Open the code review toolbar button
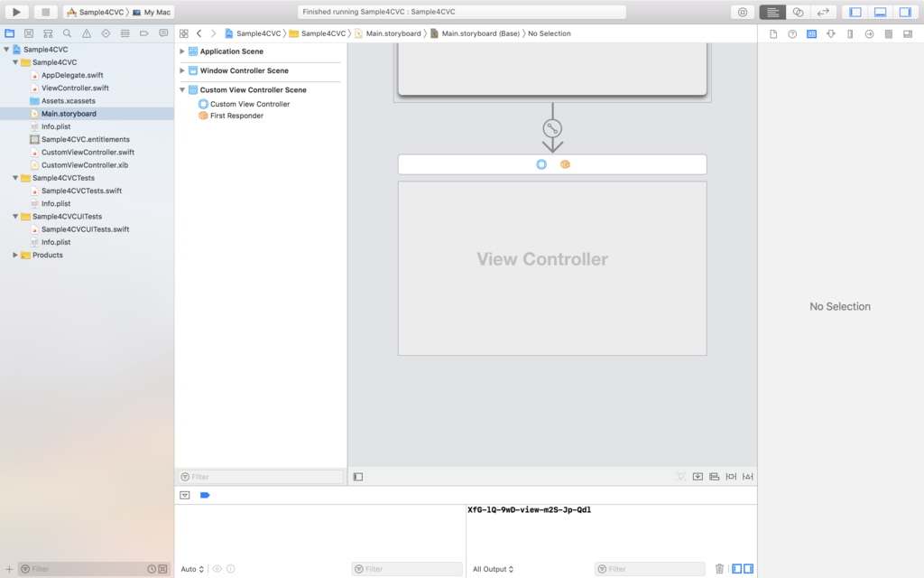924x578 pixels. click(743, 12)
